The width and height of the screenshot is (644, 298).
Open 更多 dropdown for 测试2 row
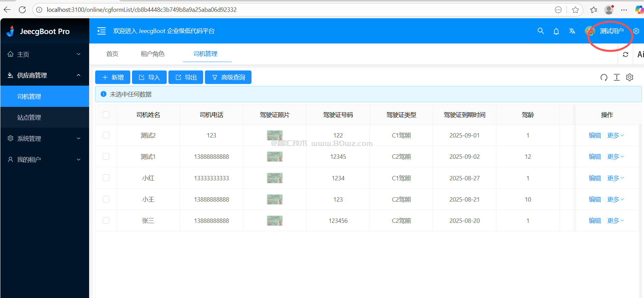(x=616, y=135)
